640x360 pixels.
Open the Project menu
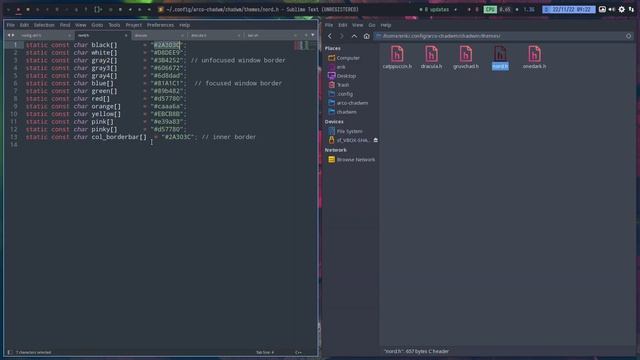coord(133,25)
